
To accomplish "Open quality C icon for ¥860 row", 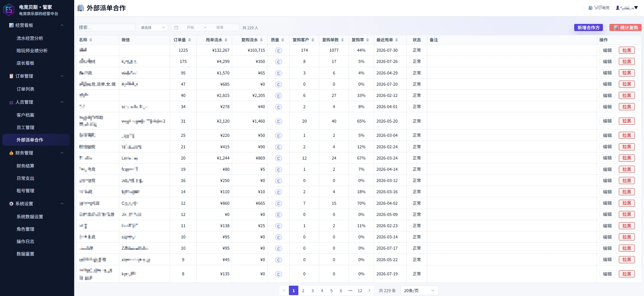I will pyautogui.click(x=278, y=204).
